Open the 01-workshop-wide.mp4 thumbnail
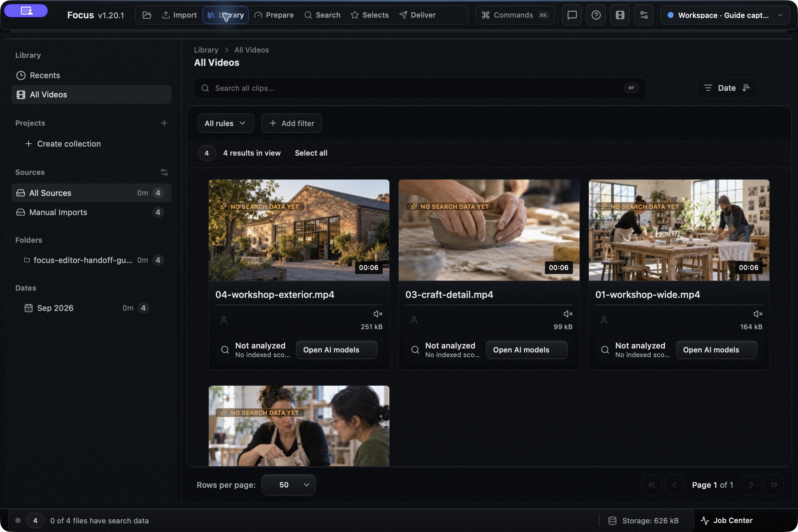This screenshot has width=798, height=532. [x=679, y=230]
